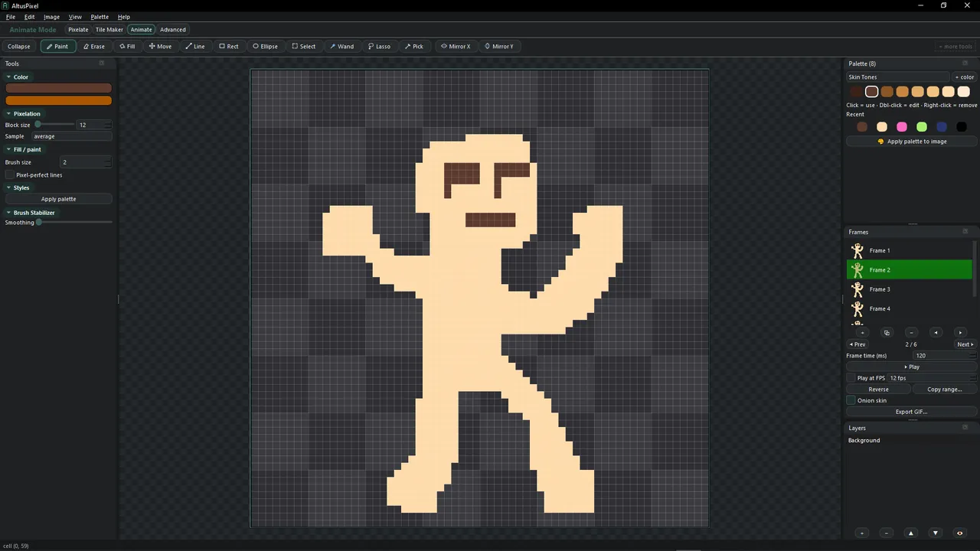Open the Skin Tones palette dropdown
The height and width of the screenshot is (551, 980).
(x=897, y=77)
